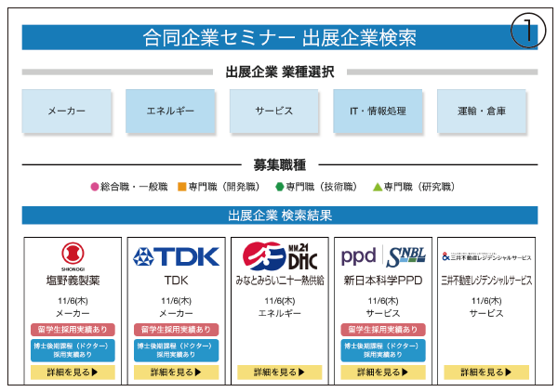Click the DHC Minato Mirai 21 logo
Image resolution: width=558 pixels, height=392 pixels.
280,255
